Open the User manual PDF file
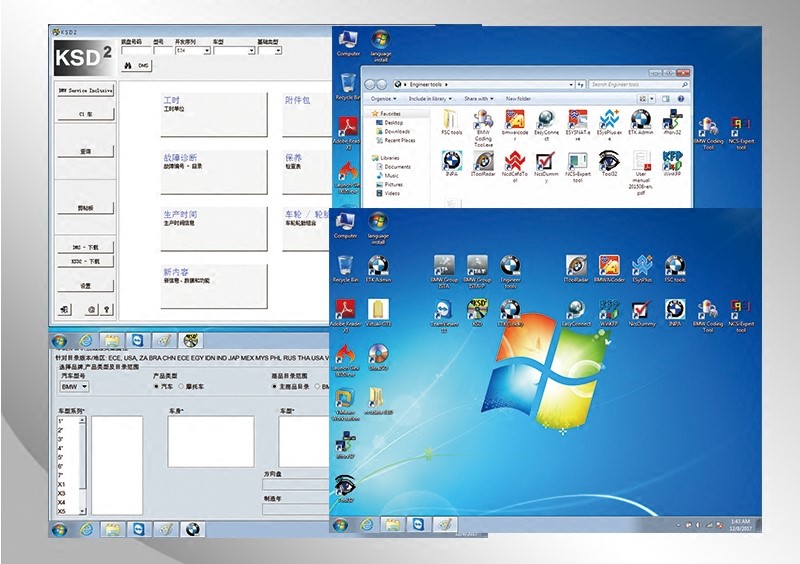Screen dimensions: 800x564 coord(641,173)
